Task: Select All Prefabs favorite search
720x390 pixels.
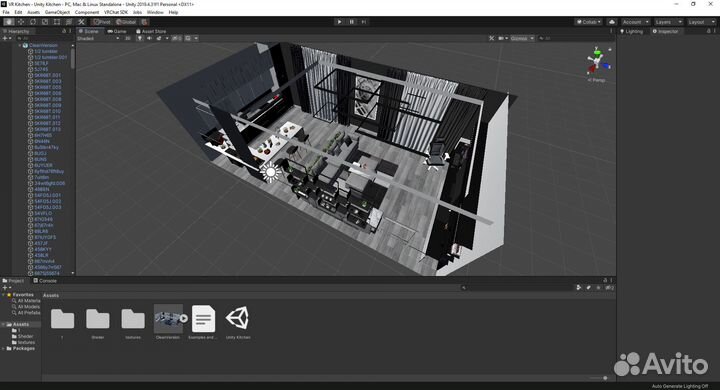Action: pyautogui.click(x=26, y=313)
